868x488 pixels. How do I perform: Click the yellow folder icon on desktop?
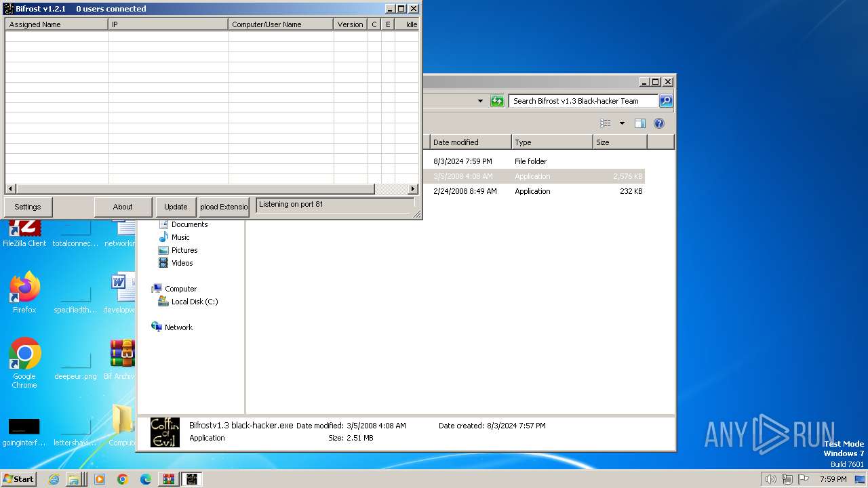(x=122, y=426)
